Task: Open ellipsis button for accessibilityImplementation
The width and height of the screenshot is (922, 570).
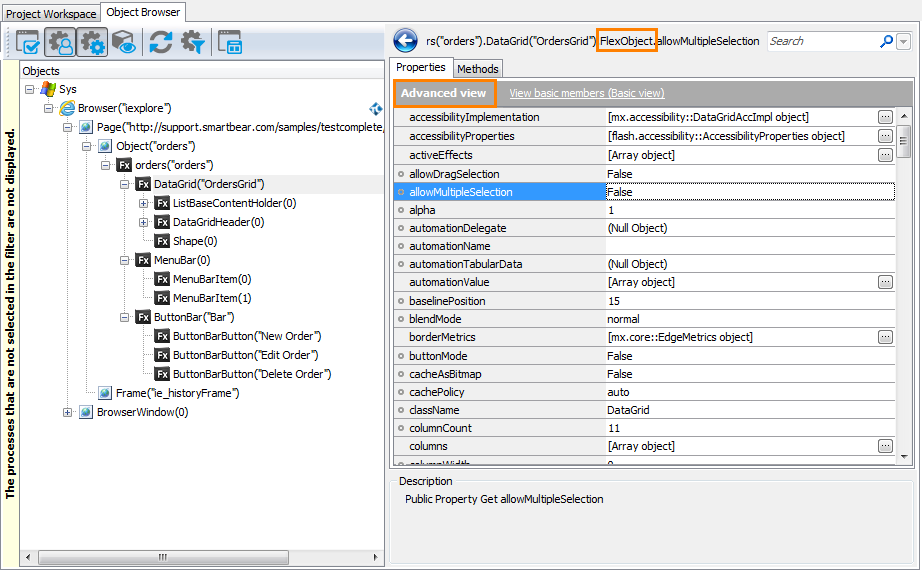Action: tap(885, 118)
